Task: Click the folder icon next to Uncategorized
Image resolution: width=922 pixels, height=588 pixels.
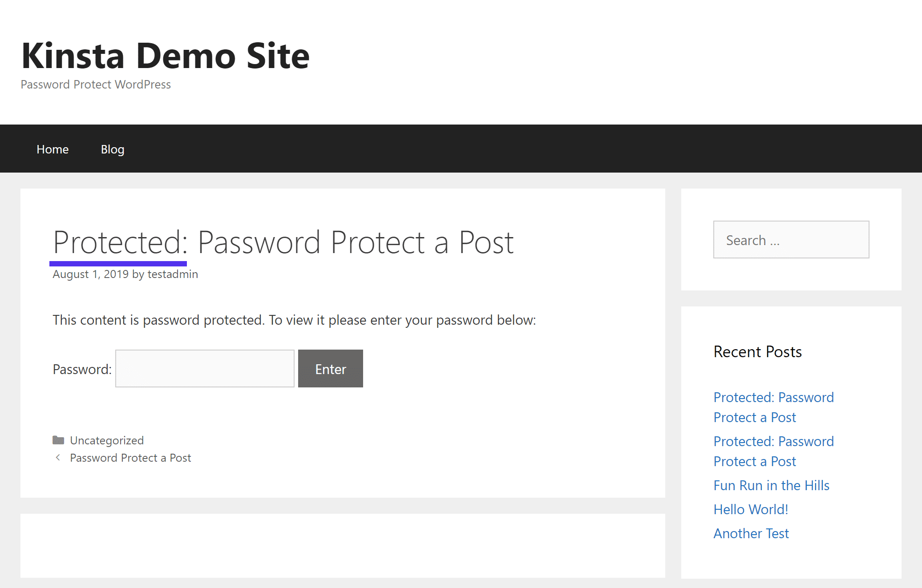Action: pyautogui.click(x=59, y=439)
